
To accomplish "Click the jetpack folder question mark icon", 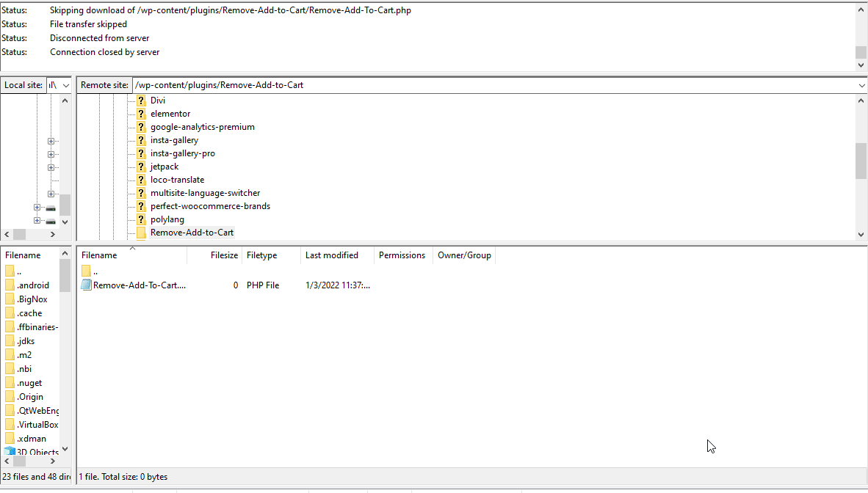I will click(141, 167).
